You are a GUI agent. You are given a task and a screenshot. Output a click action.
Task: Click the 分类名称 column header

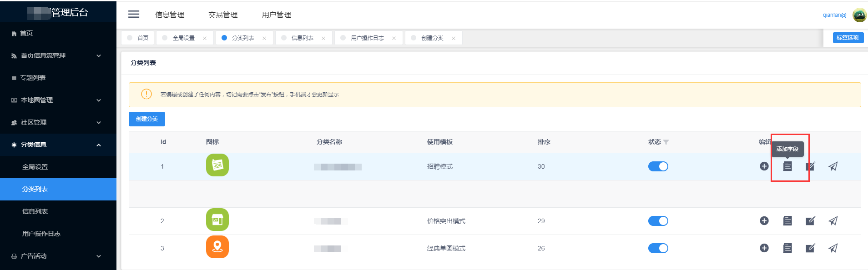coord(329,142)
